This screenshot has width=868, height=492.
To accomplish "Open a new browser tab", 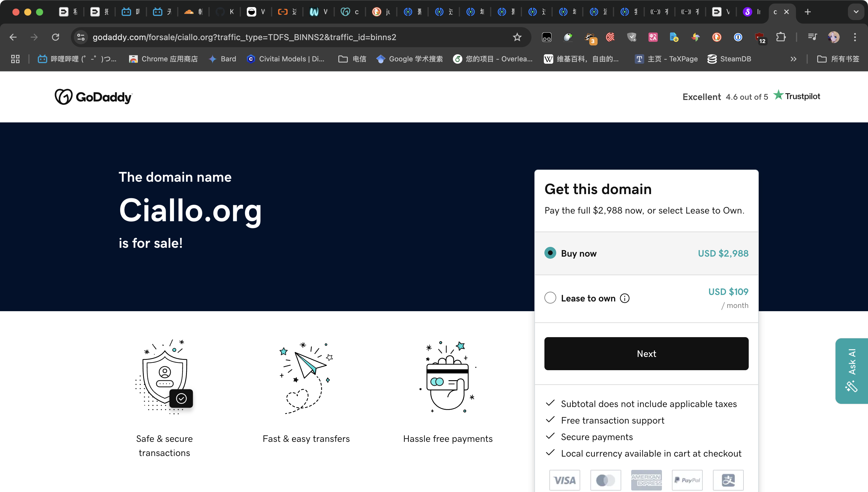I will point(808,12).
